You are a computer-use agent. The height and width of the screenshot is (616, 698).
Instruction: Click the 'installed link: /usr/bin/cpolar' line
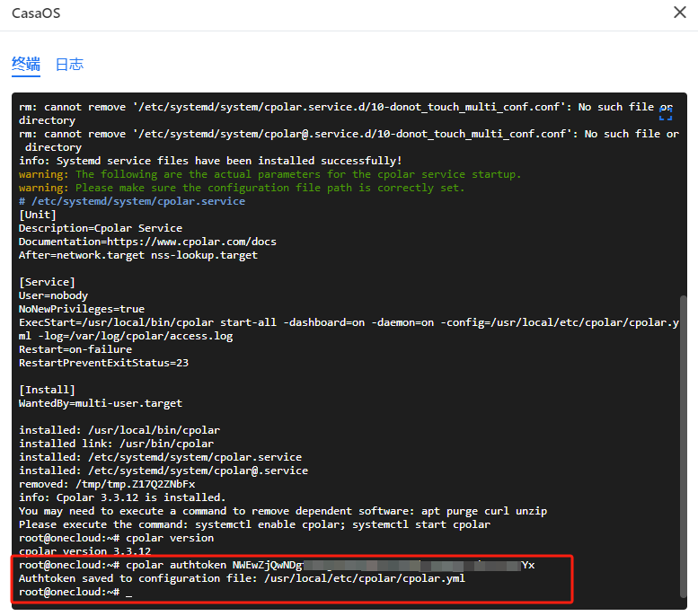pyautogui.click(x=116, y=444)
